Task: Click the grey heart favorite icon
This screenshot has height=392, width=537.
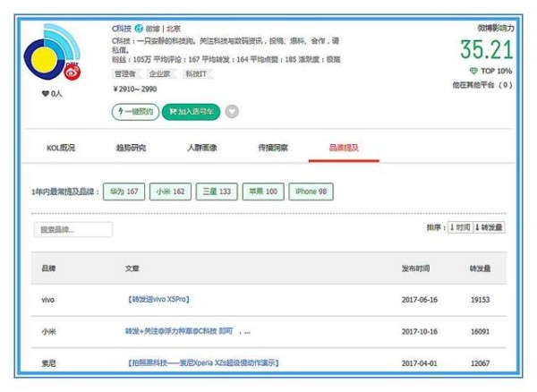Action: 232,112
